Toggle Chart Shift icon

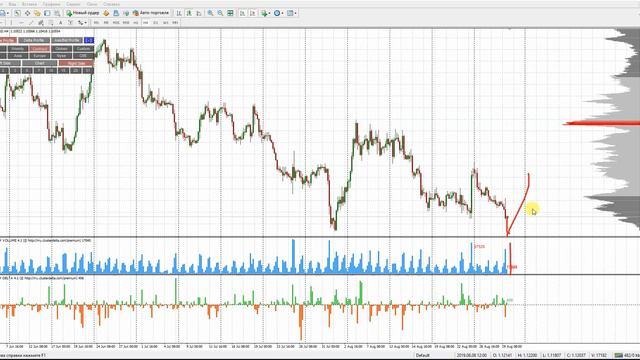coord(252,13)
